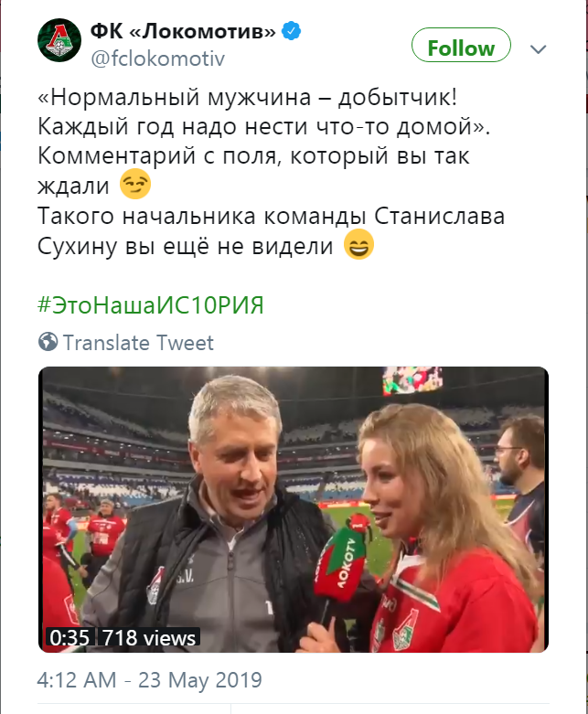Click the quote «Нормальный мужчина – добытчик!»
The width and height of the screenshot is (588, 714).
click(247, 98)
